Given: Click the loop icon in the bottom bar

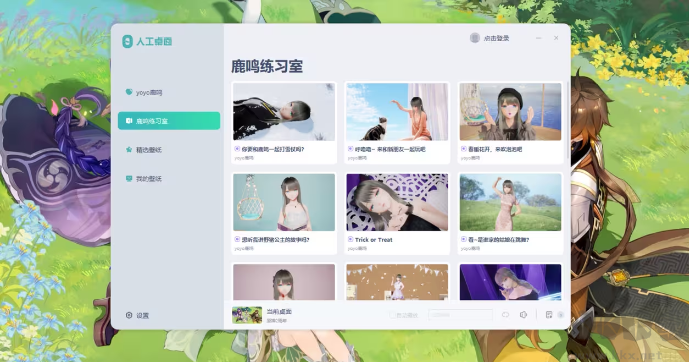Looking at the screenshot, I should [x=505, y=315].
